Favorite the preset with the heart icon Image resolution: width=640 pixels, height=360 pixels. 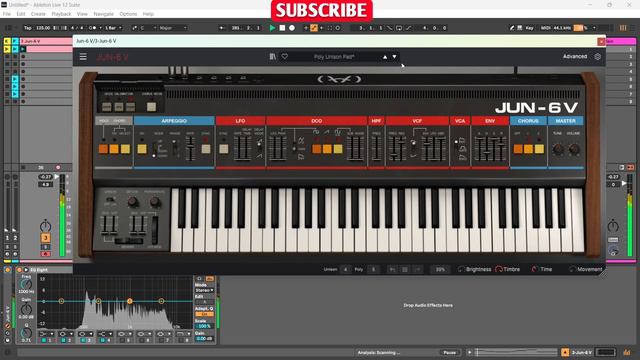pos(284,57)
